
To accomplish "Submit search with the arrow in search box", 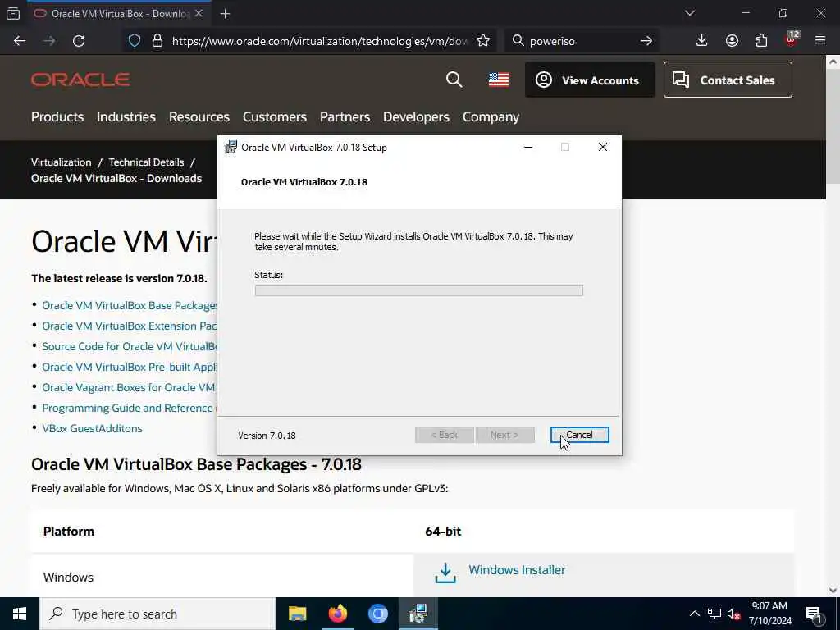I will [646, 41].
